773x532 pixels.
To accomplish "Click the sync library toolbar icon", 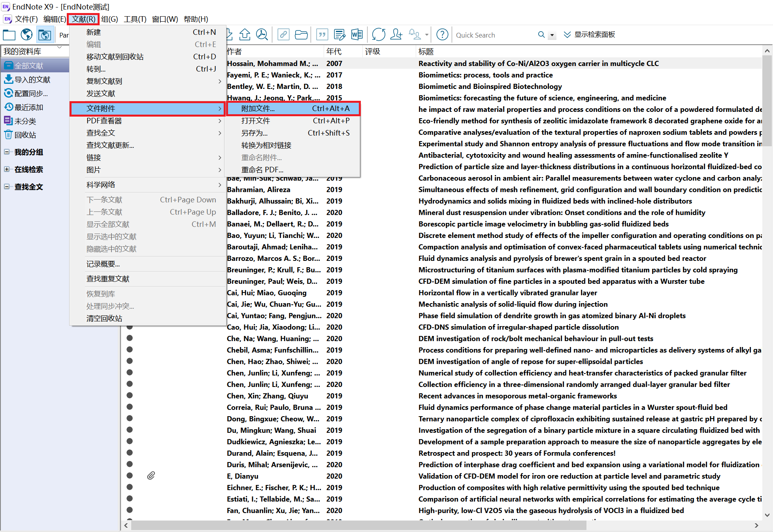I will [379, 35].
